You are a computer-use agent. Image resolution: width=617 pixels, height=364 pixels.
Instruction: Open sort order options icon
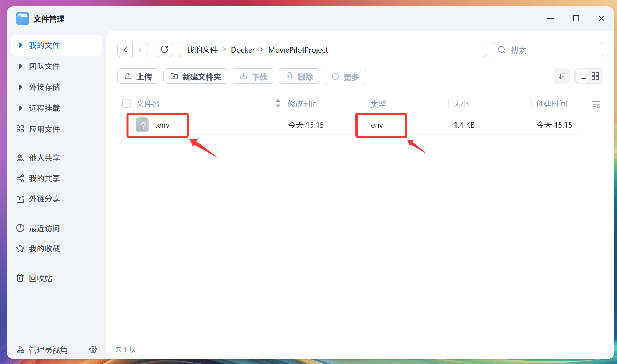click(562, 76)
